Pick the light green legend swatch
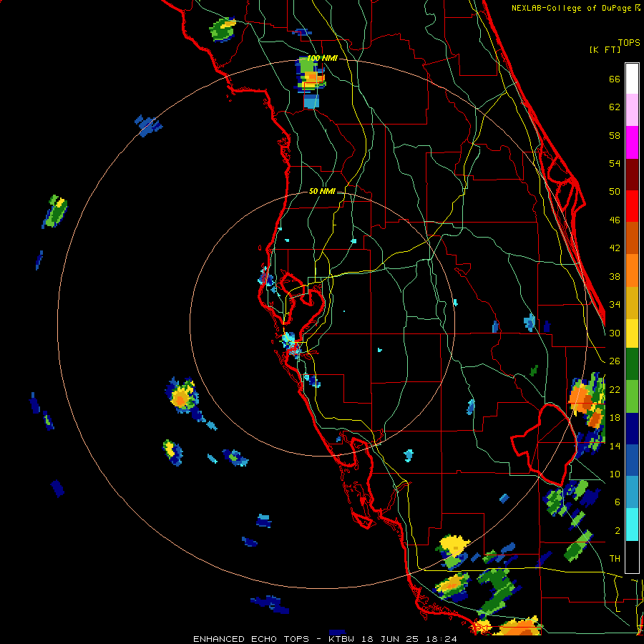Screen dimensions: 644x644 click(x=632, y=396)
